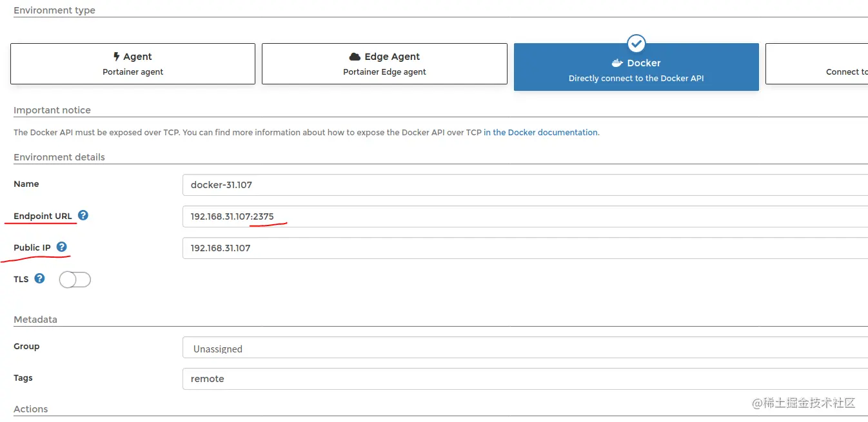
Task: Click the cloud Edge Agent icon
Action: tap(355, 57)
